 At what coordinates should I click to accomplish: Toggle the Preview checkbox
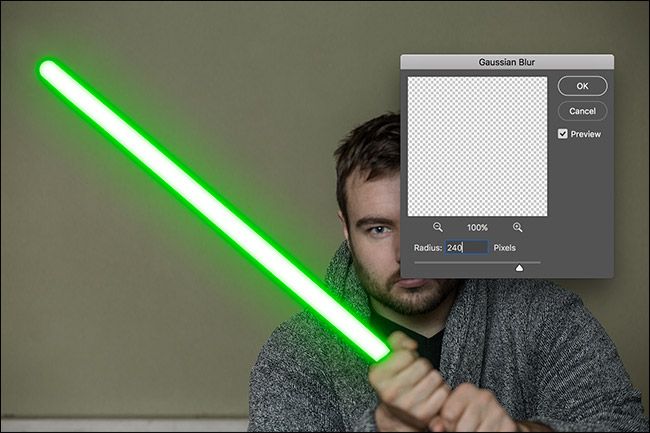[x=563, y=134]
